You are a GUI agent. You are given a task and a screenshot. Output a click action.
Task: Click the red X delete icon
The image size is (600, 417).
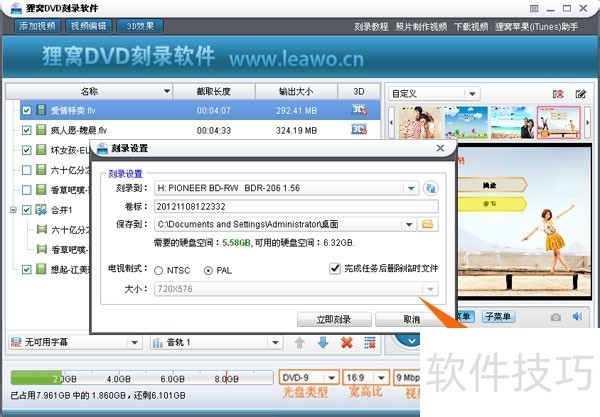coord(347,343)
